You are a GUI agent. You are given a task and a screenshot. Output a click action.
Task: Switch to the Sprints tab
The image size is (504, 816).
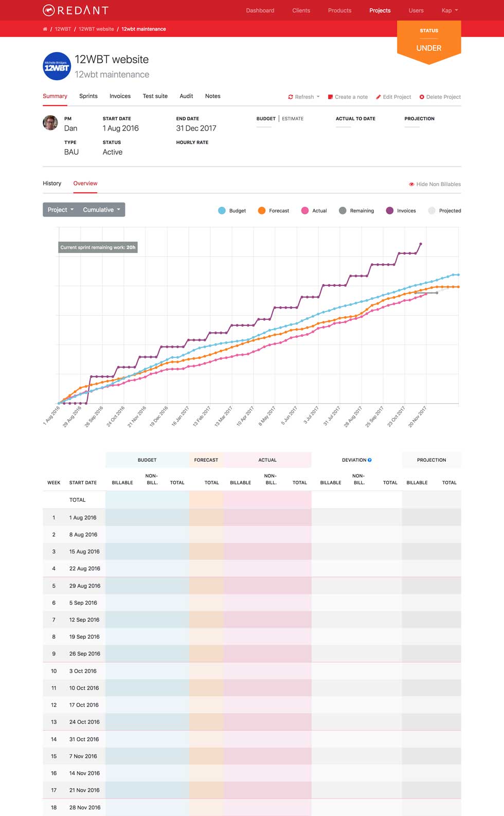(x=88, y=96)
